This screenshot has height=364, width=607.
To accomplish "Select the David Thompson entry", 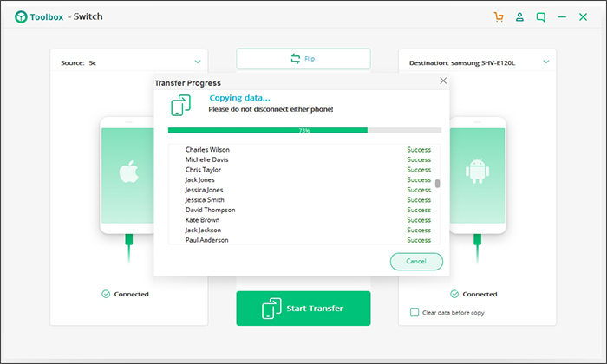I will [x=304, y=210].
